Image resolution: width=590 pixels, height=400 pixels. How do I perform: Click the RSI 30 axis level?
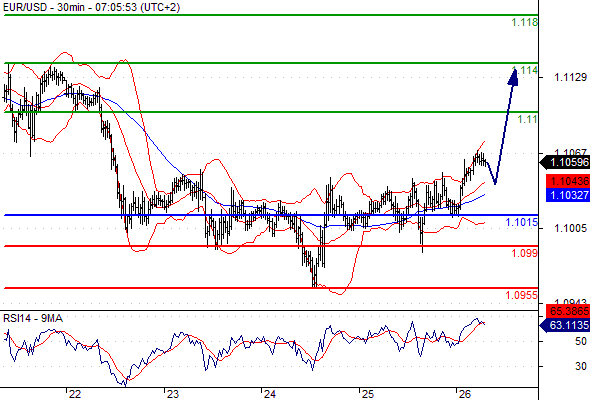click(581, 366)
